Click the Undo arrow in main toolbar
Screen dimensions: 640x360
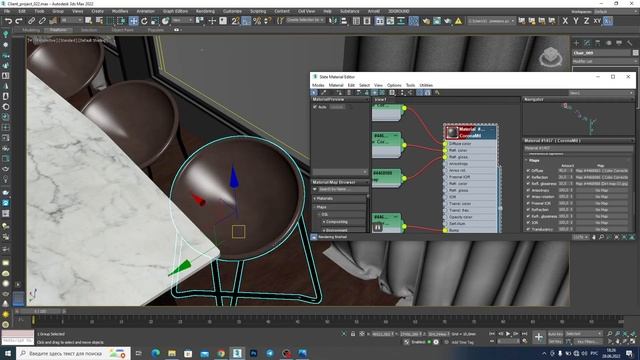pos(8,21)
